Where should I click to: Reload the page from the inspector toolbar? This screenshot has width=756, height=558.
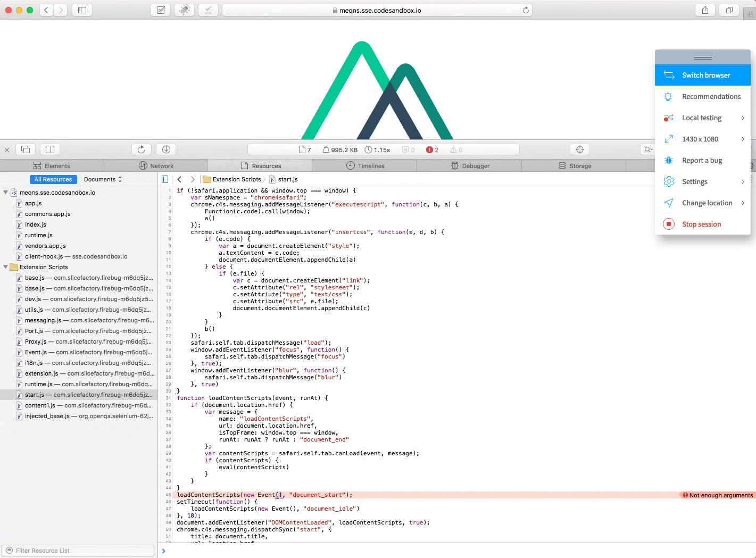(x=142, y=149)
